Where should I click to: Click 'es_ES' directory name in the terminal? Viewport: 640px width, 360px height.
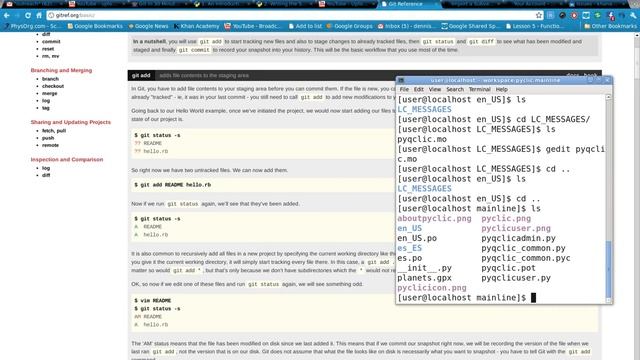pyautogui.click(x=409, y=248)
